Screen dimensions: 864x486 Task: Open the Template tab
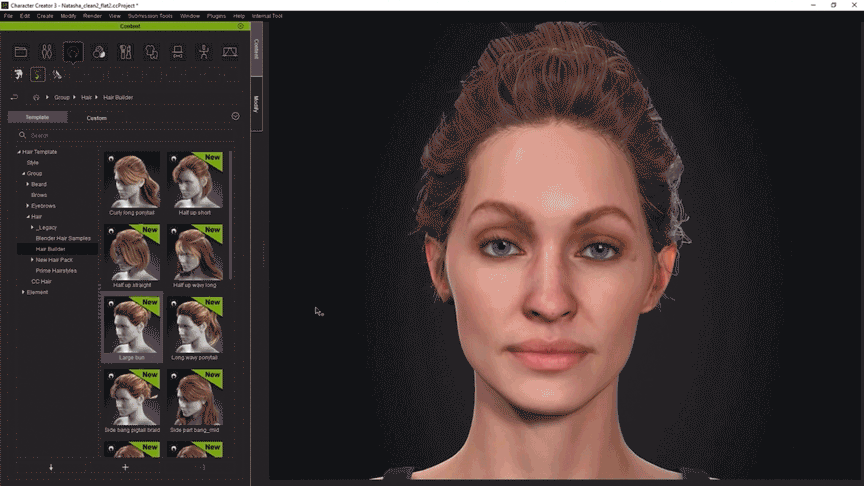[37, 117]
